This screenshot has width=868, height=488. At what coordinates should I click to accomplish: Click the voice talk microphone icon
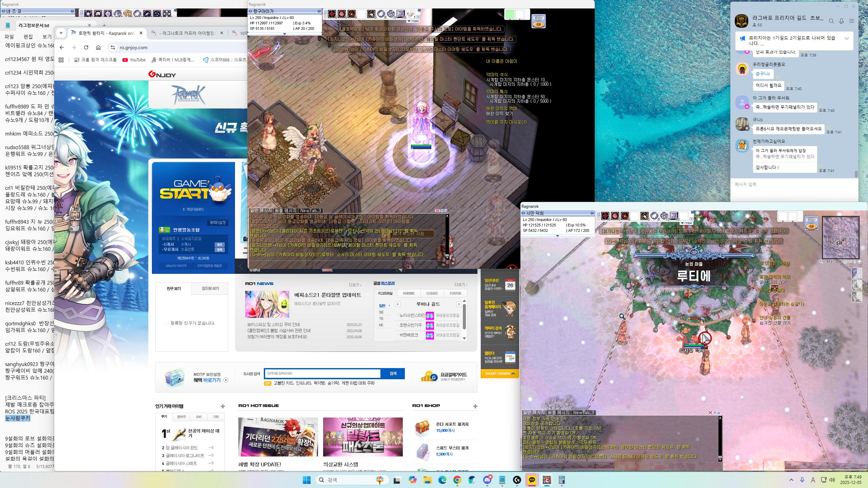[x=841, y=21]
